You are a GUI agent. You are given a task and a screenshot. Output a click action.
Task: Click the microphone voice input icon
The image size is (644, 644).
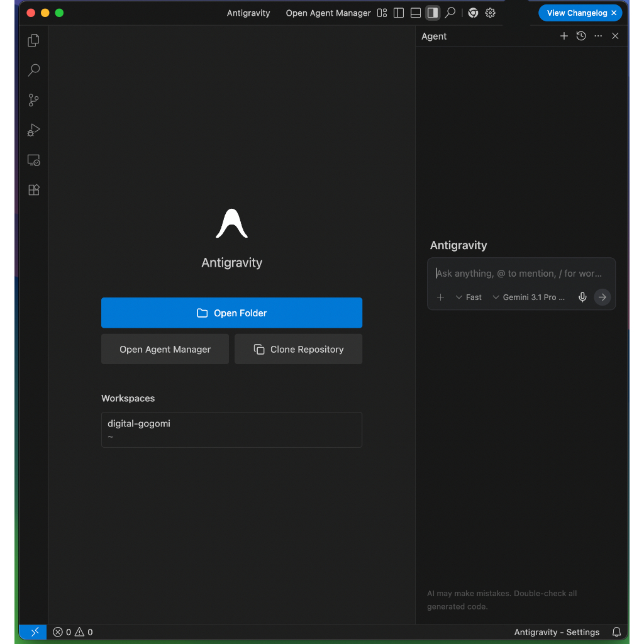coord(582,297)
